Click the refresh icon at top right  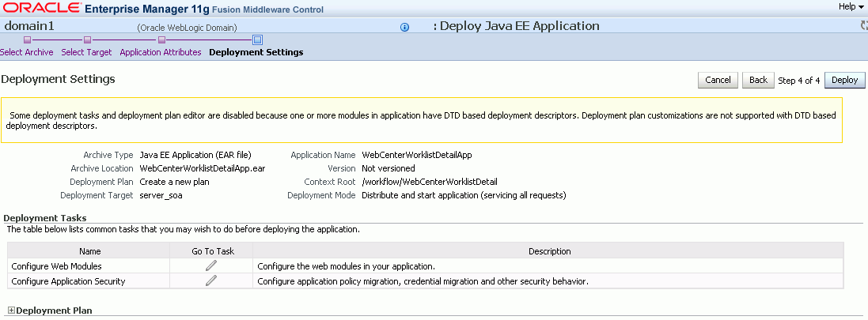tap(864, 26)
